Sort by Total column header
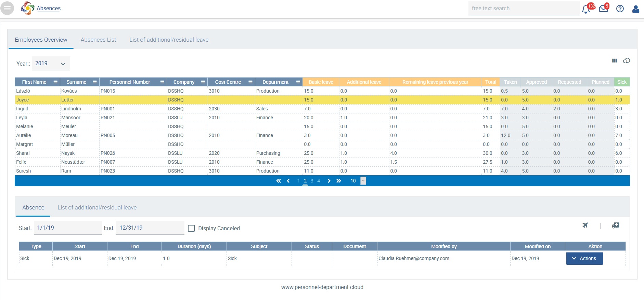The image size is (644, 300). 491,82
